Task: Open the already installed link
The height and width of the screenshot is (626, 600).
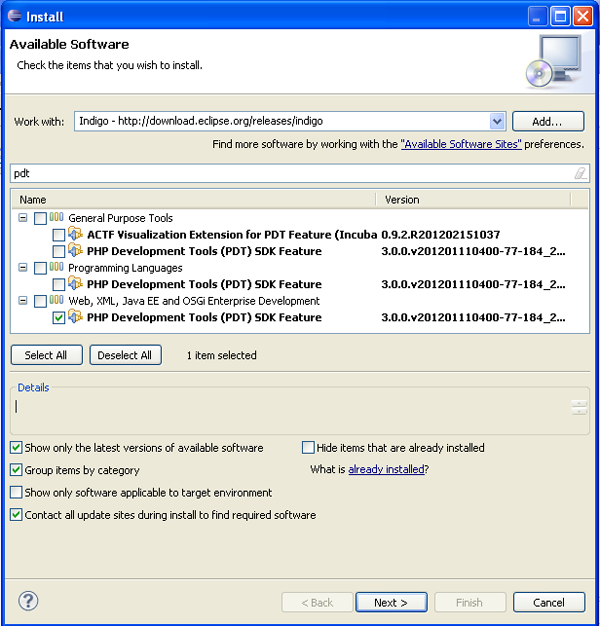Action: (386, 469)
